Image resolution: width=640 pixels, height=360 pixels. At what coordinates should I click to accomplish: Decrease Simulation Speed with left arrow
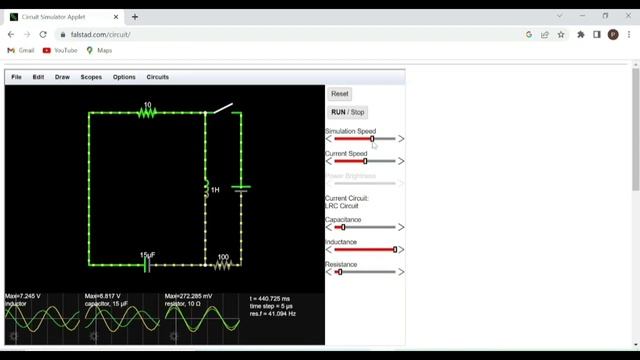[x=329, y=139]
